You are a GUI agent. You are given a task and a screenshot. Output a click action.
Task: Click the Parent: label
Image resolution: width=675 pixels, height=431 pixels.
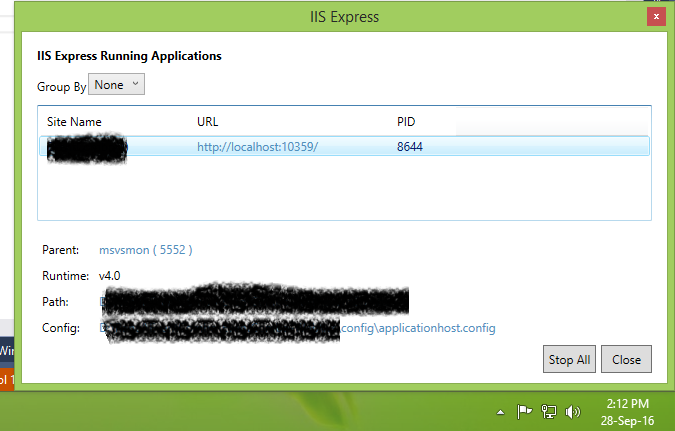click(61, 250)
